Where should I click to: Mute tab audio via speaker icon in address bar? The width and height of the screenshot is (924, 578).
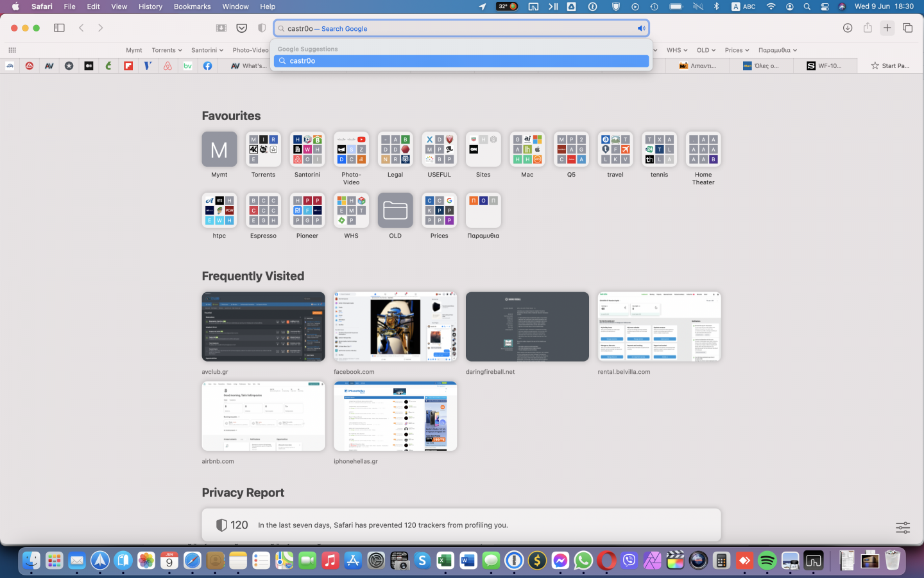(642, 28)
